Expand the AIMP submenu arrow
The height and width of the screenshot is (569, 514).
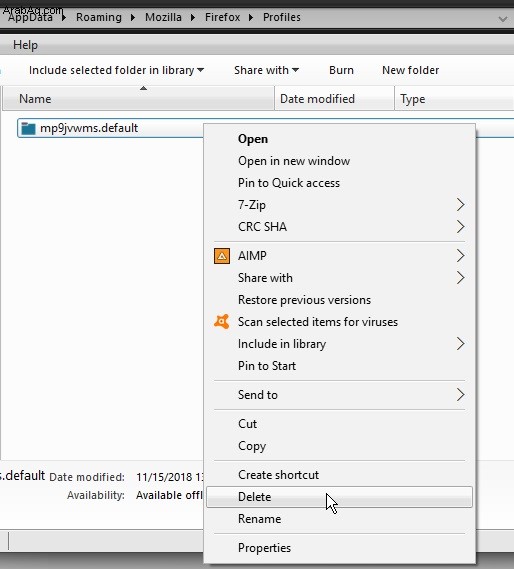click(460, 256)
